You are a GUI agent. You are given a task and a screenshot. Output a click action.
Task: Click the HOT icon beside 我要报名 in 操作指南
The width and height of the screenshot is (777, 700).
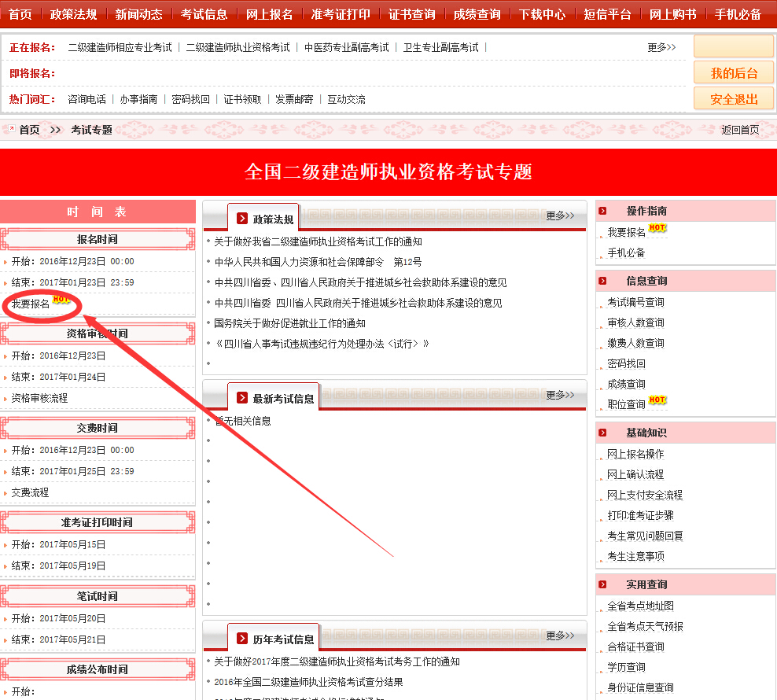(x=657, y=228)
